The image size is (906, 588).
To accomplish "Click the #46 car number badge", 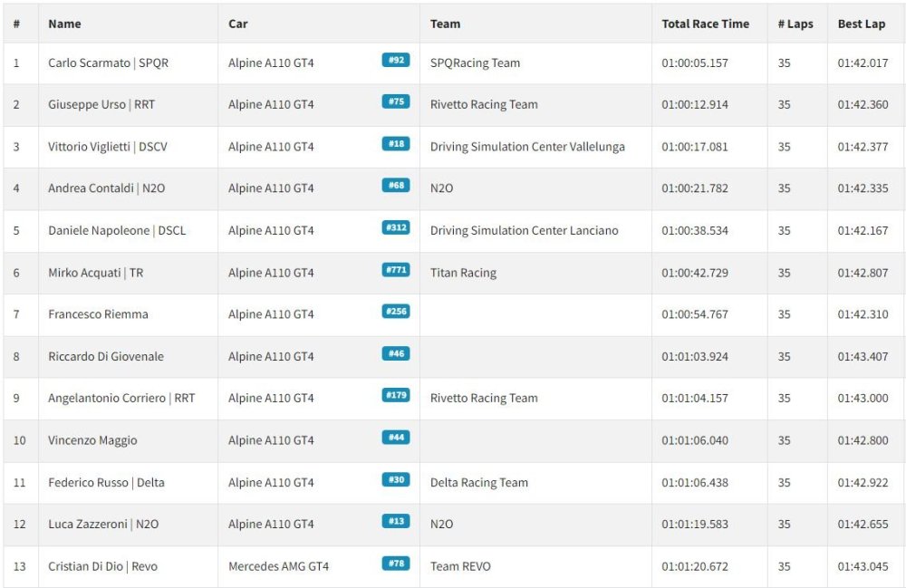I will click(x=396, y=353).
